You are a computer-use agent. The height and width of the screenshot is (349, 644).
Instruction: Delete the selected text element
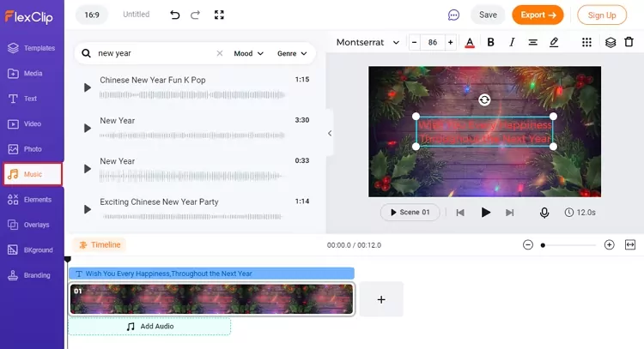(629, 42)
